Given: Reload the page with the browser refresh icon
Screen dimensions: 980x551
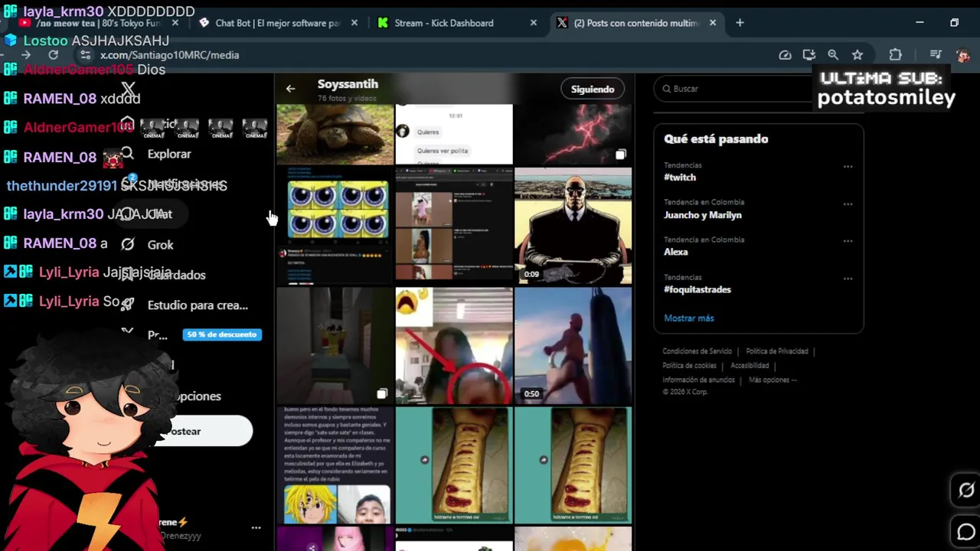Looking at the screenshot, I should point(54,55).
